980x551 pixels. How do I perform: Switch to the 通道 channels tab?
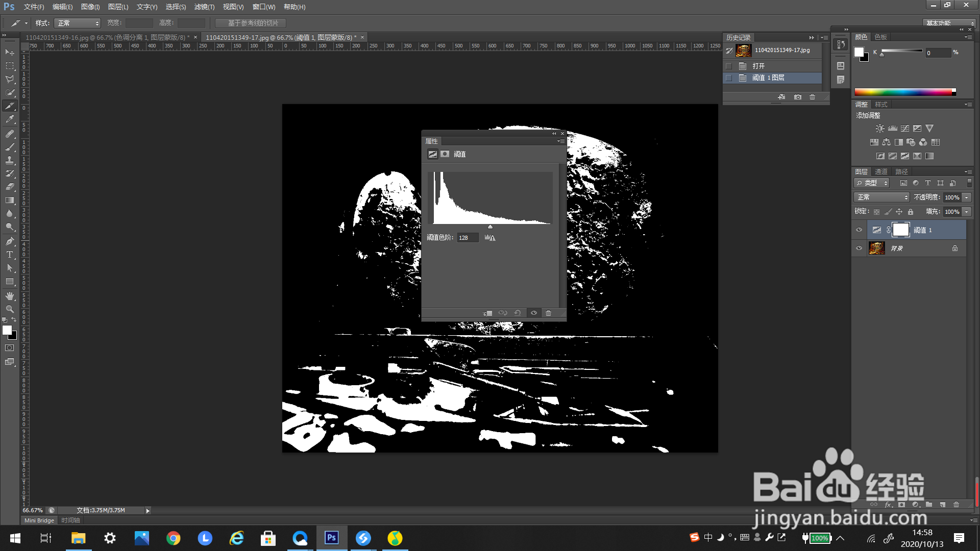[x=881, y=171]
